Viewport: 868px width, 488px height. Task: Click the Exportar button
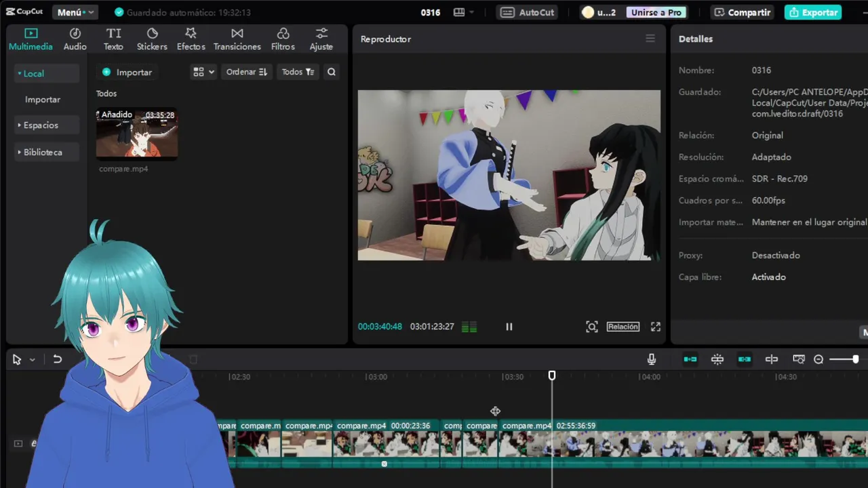(x=813, y=12)
